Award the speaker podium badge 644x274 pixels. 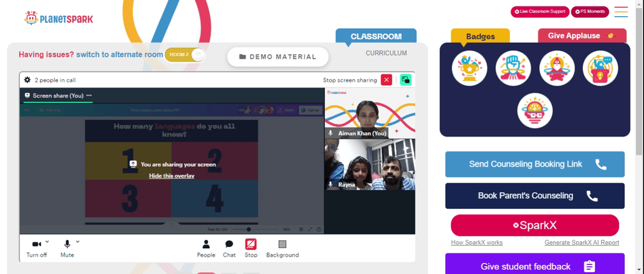tap(600, 68)
